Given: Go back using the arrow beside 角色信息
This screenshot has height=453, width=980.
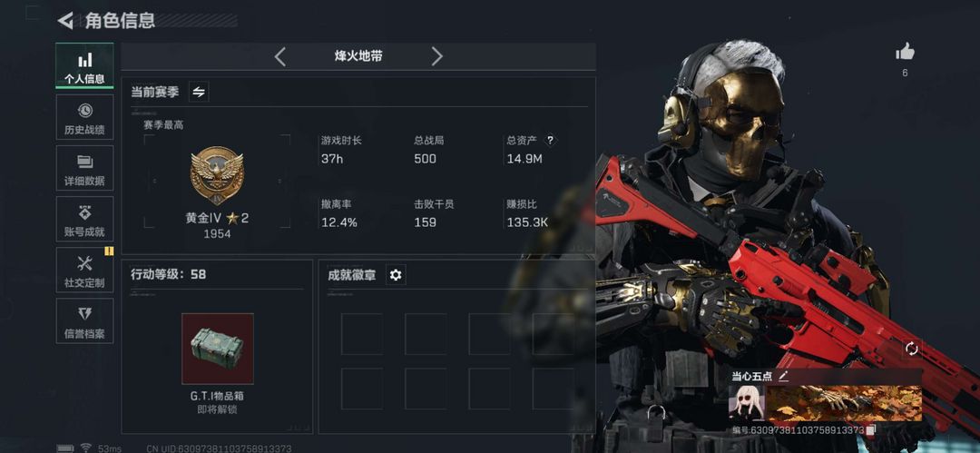Looking at the screenshot, I should (65, 21).
